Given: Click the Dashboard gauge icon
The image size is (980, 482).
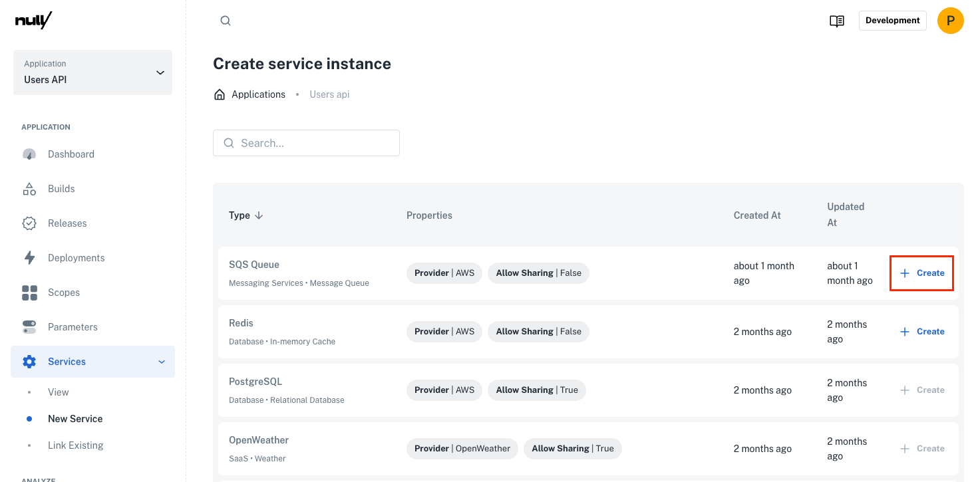Looking at the screenshot, I should tap(29, 154).
